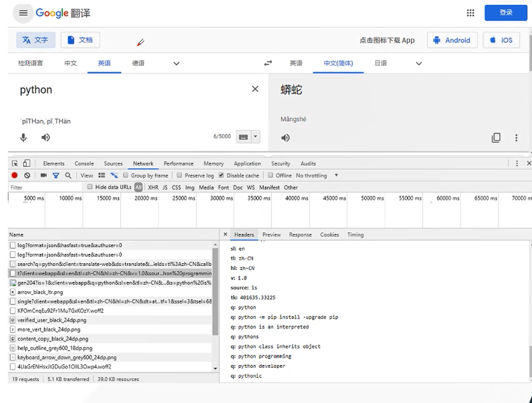Screen dimensions: 532x403
Task: Toggle the network filter funnel icon
Action: (x=56, y=175)
